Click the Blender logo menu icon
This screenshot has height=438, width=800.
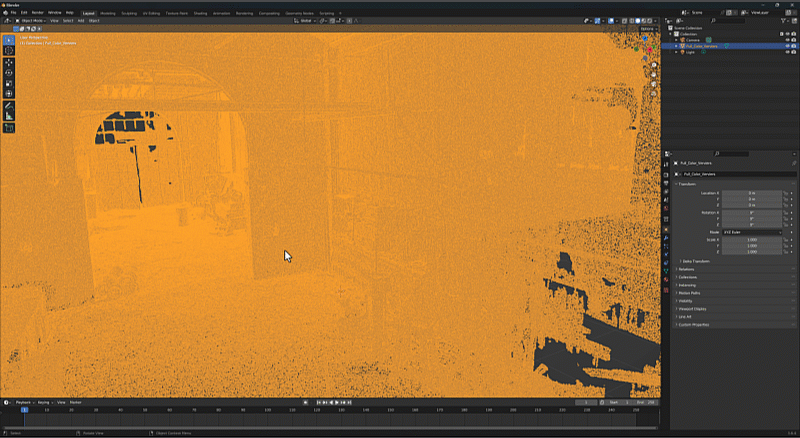tap(5, 13)
